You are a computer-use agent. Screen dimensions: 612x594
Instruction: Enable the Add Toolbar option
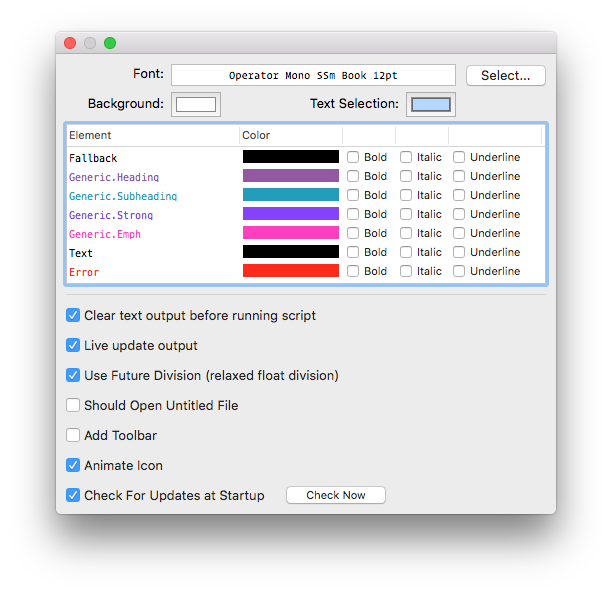(73, 435)
